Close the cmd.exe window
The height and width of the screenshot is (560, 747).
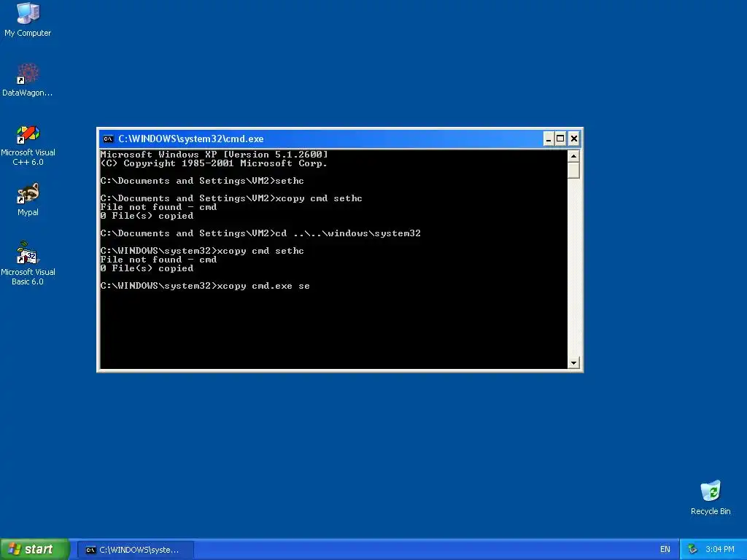pos(573,139)
